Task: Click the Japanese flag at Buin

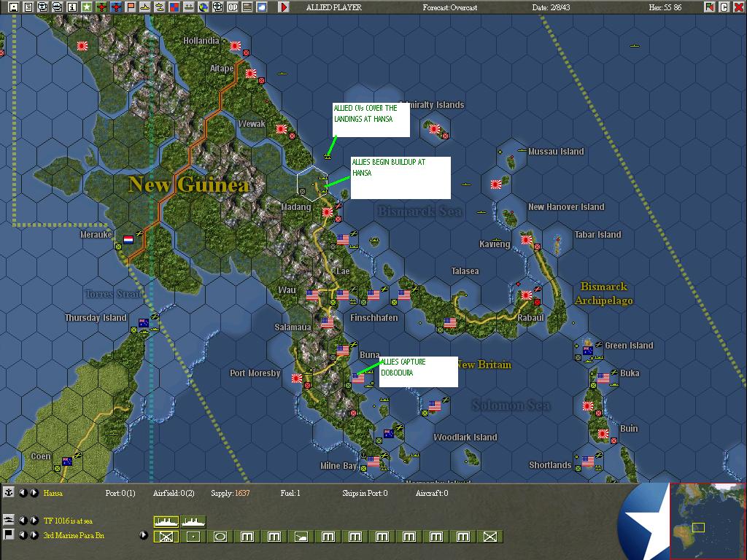Action: tap(603, 433)
